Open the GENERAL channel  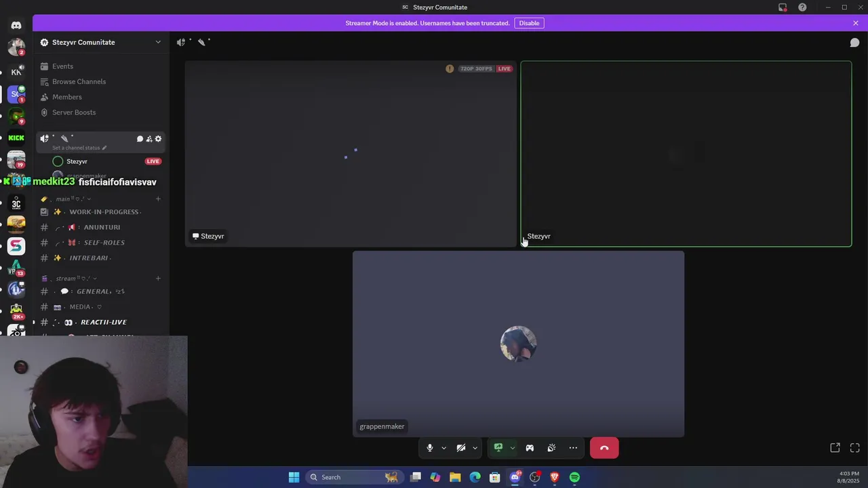coord(102,291)
